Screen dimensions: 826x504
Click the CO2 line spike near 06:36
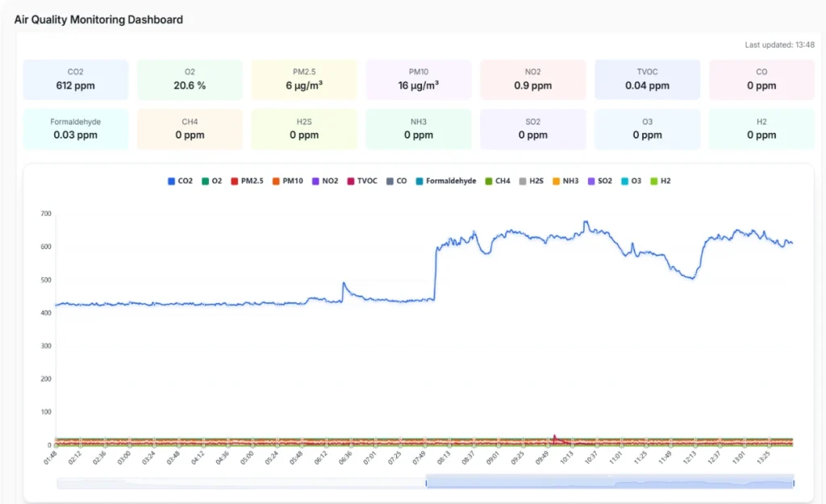[344, 284]
